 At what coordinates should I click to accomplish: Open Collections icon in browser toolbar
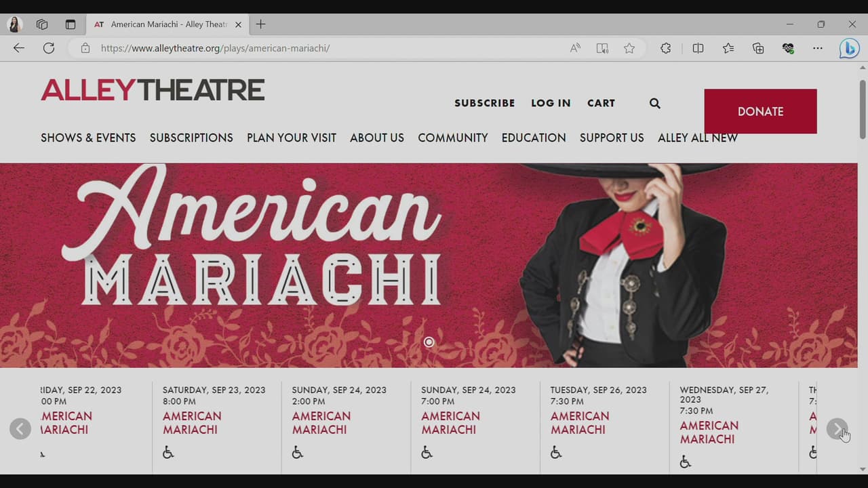coord(758,48)
